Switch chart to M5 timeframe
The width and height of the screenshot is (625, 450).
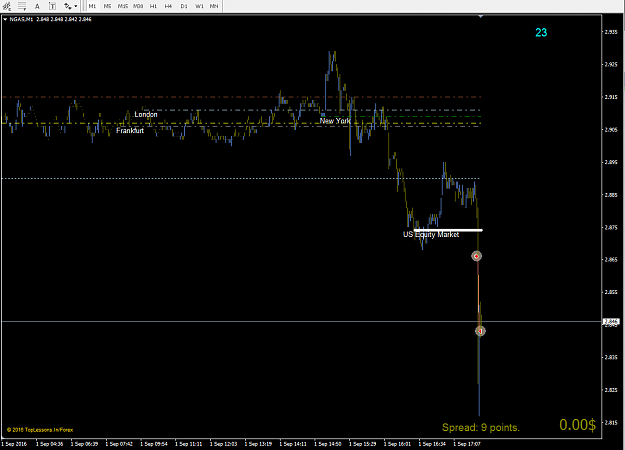point(107,6)
